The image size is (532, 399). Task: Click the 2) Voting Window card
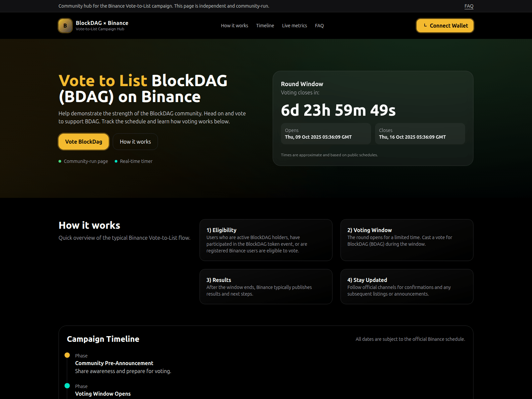coord(407,240)
